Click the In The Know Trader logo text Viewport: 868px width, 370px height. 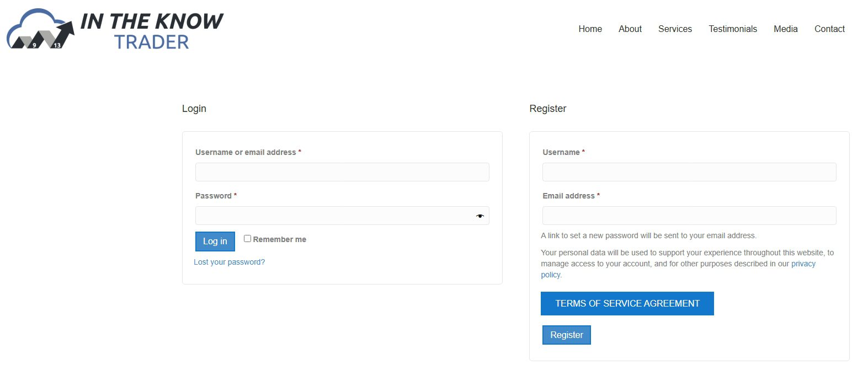152,31
